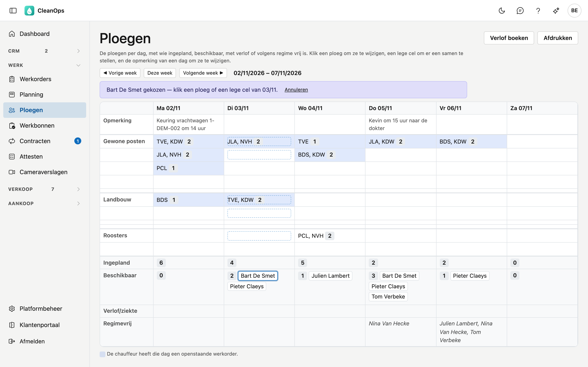
Task: Open the BE user avatar menu
Action: pos(574,10)
